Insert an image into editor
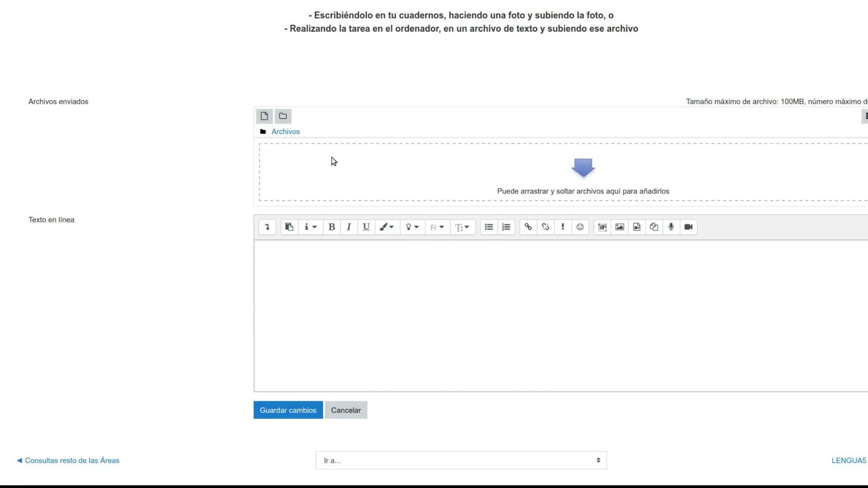 point(619,227)
